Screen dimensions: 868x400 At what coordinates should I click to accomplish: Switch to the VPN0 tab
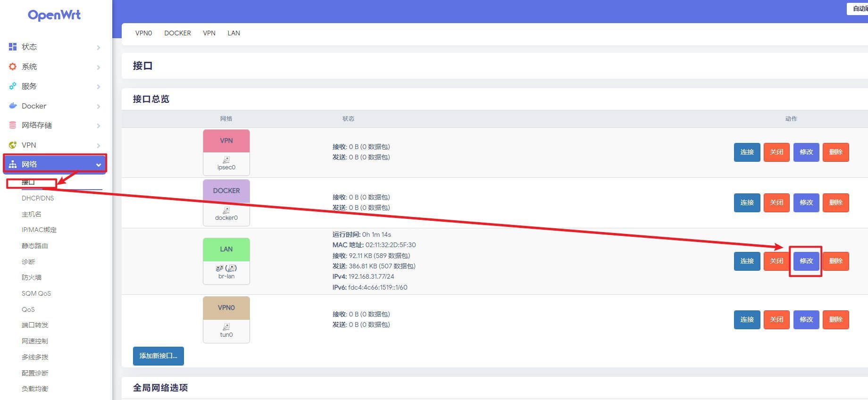pos(143,33)
